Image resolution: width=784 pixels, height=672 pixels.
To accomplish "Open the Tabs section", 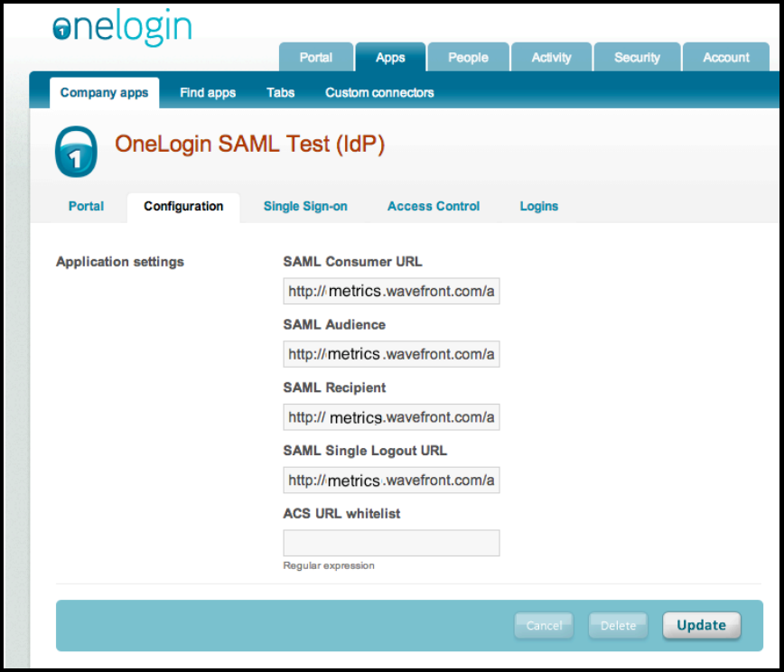I will [279, 92].
